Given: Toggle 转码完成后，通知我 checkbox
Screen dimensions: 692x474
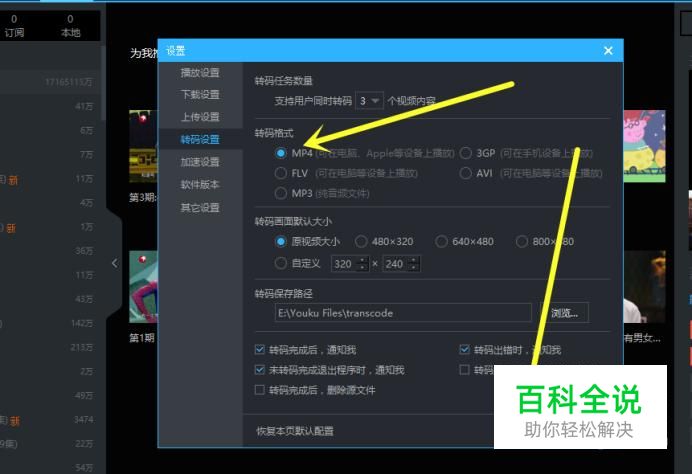Looking at the screenshot, I should tap(260, 350).
